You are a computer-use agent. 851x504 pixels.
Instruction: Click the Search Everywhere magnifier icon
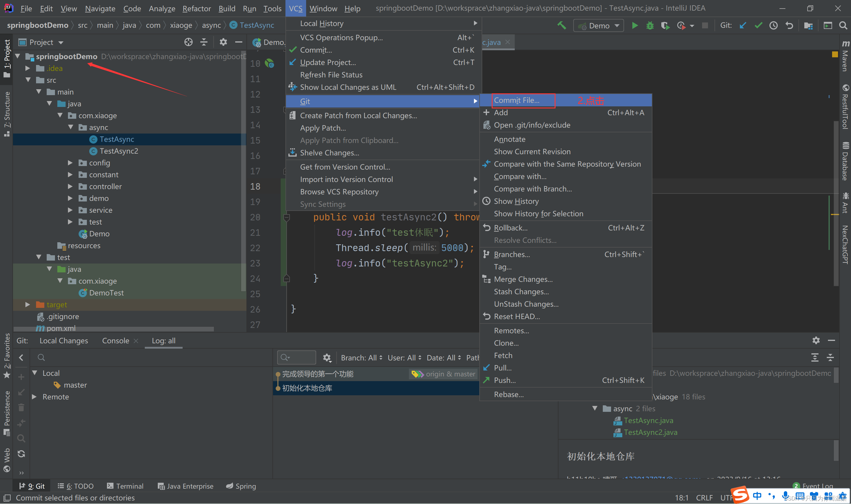[x=842, y=25]
